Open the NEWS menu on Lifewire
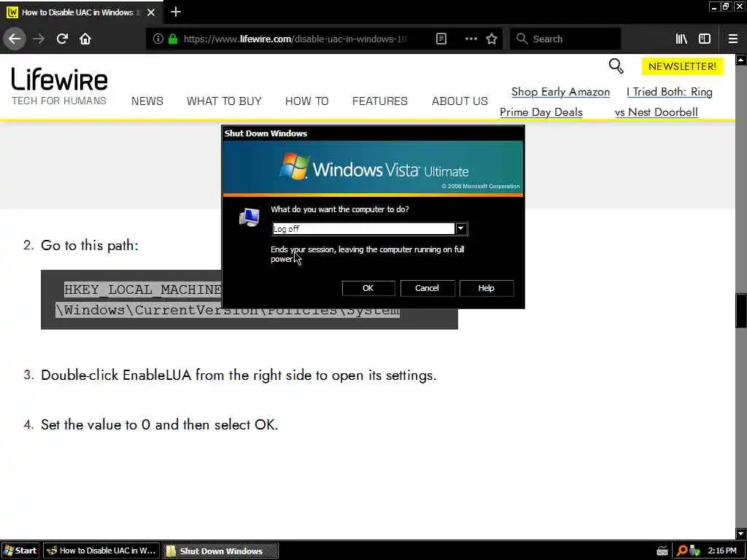This screenshot has width=747, height=560. 147,101
